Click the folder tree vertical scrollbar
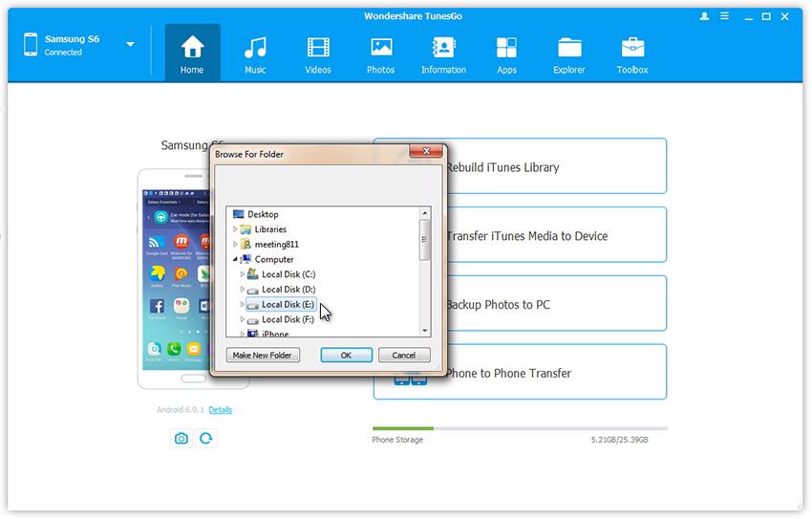The image size is (812, 519). click(x=425, y=239)
